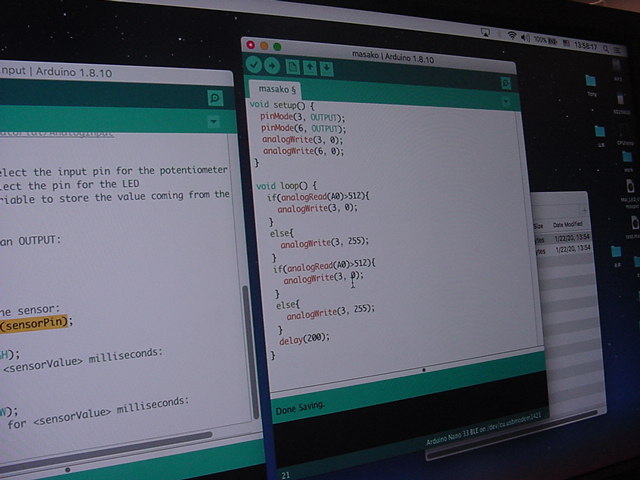
Task: Select the highlighted Finder row dated 1/22/20, 13:54
Action: 562,238
